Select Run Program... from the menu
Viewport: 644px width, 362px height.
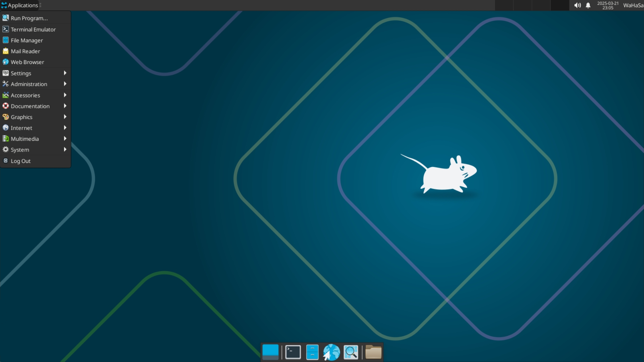pyautogui.click(x=29, y=18)
